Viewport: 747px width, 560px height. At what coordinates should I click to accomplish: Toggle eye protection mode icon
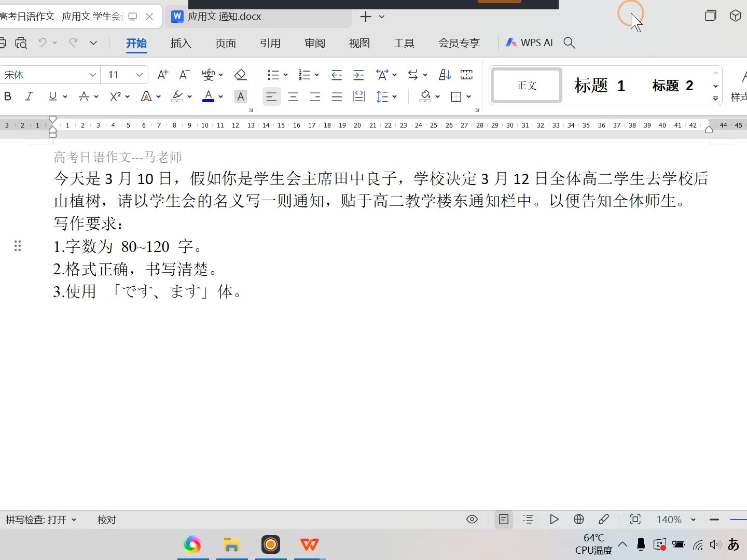[472, 519]
